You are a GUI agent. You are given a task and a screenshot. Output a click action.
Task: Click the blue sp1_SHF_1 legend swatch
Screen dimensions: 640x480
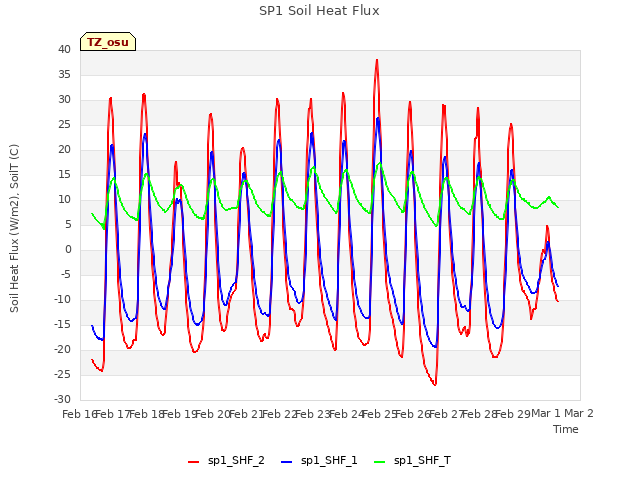tap(287, 462)
